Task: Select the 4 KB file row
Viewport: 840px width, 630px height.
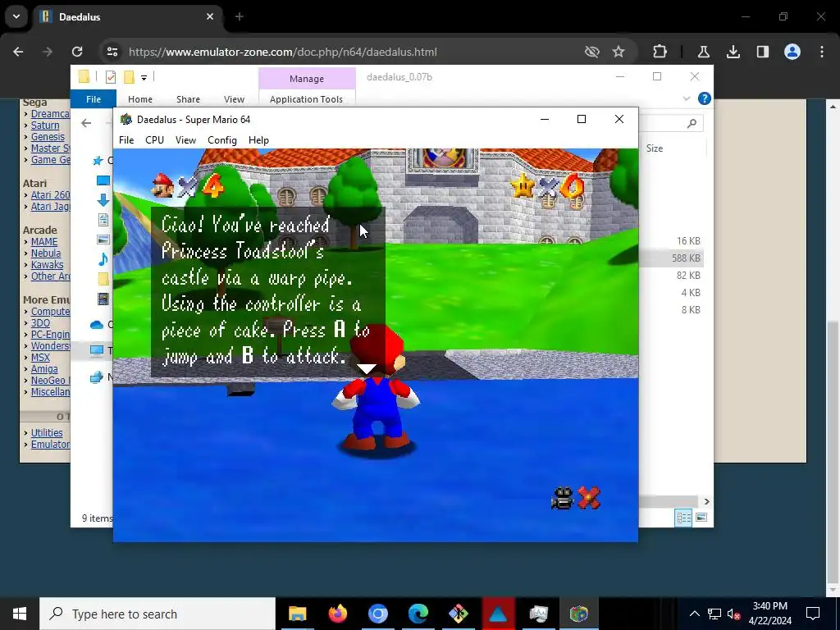Action: click(671, 293)
